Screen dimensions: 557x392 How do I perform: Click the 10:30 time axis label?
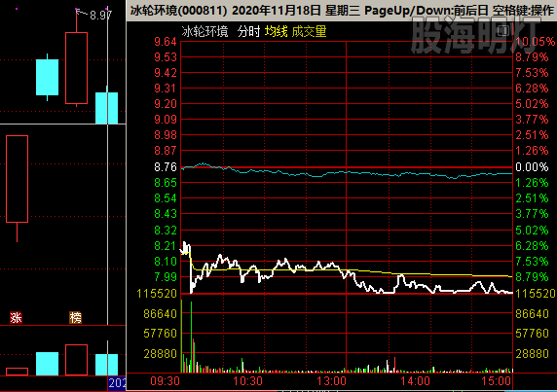tap(247, 381)
